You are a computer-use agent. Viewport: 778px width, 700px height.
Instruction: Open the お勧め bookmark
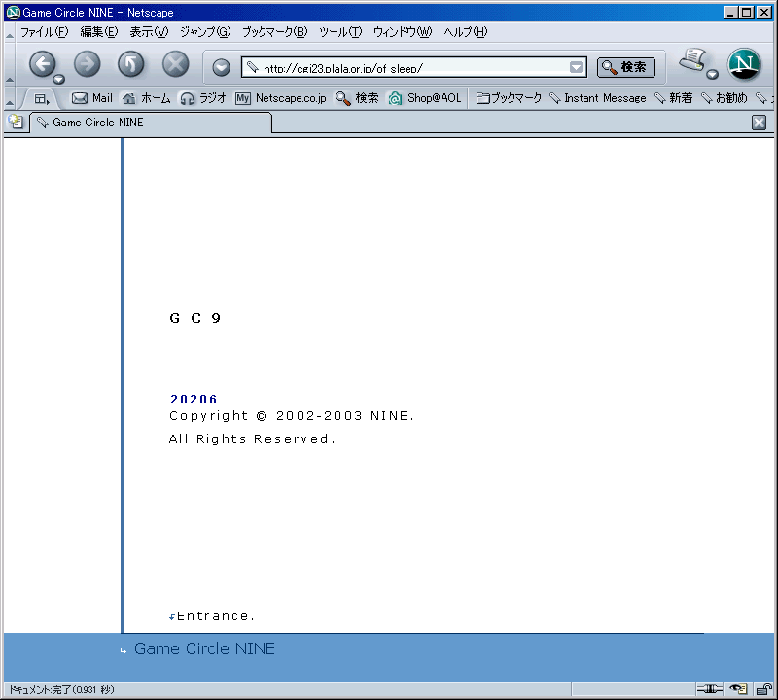724,98
